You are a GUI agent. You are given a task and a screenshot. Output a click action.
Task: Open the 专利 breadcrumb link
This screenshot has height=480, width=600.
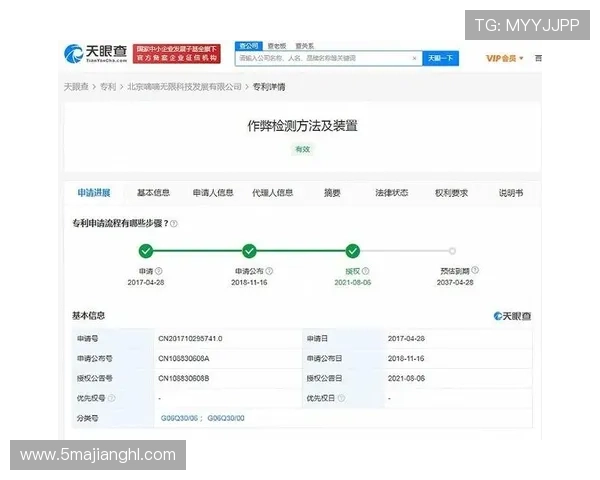click(x=108, y=87)
